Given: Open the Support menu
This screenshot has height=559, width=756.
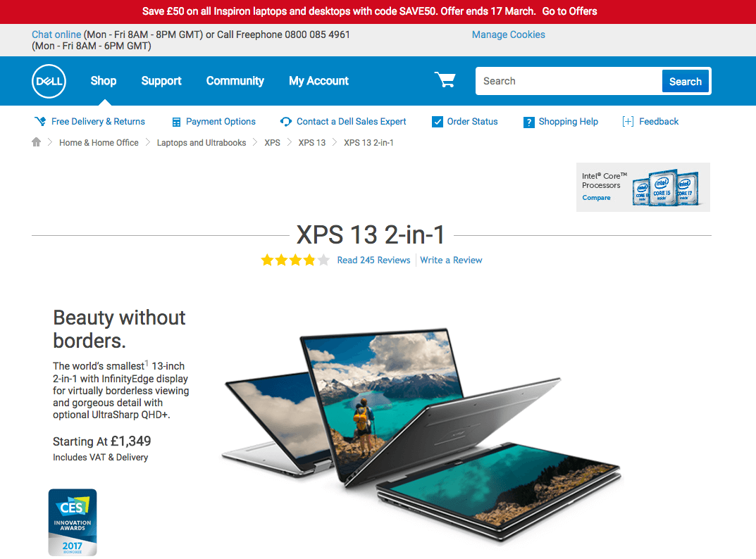Looking at the screenshot, I should 161,81.
